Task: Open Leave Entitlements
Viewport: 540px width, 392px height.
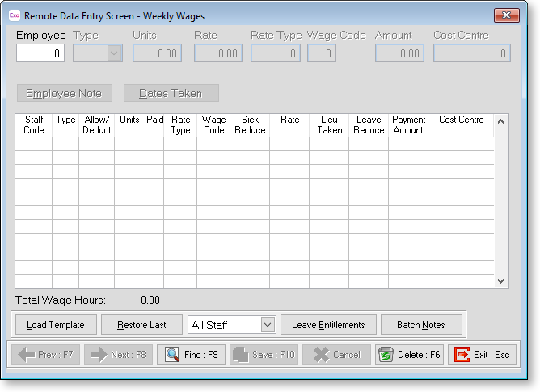Action: point(328,325)
